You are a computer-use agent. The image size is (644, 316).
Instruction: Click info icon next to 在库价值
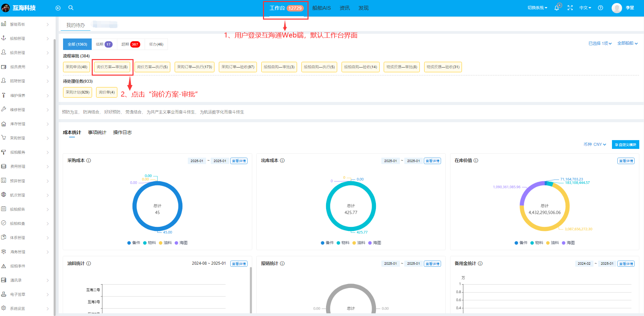click(x=476, y=161)
